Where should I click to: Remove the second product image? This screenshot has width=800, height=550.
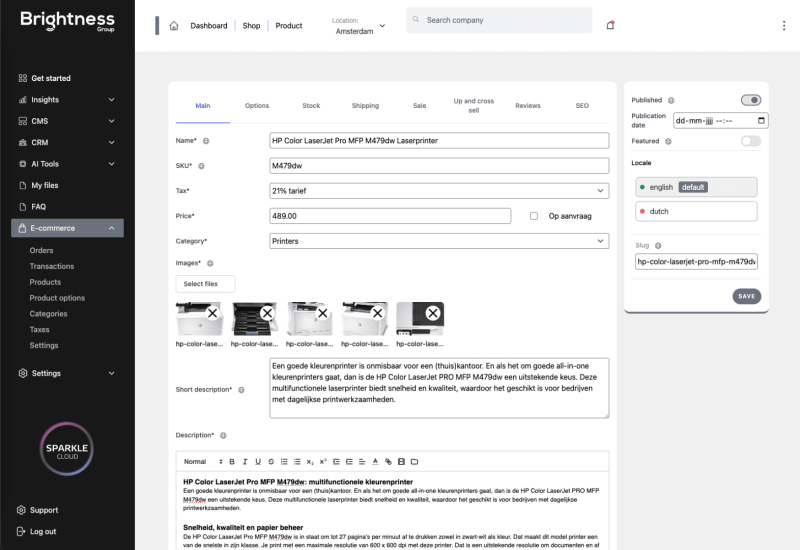pyautogui.click(x=267, y=313)
